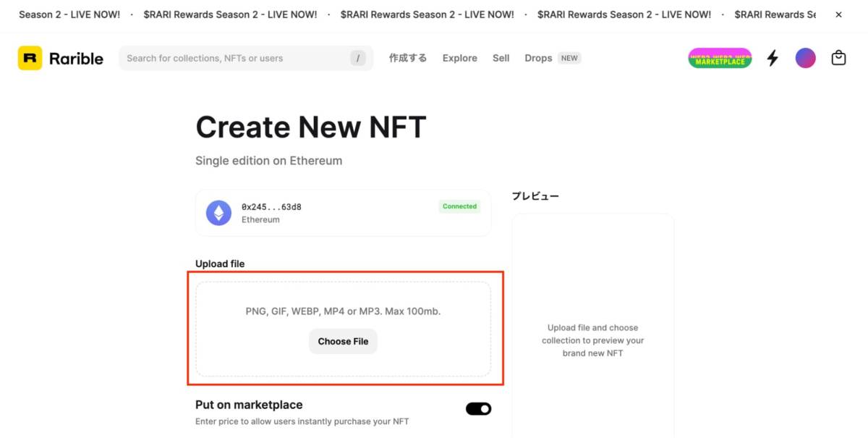Dismiss the rewards banner with the X
Image resolution: width=868 pixels, height=438 pixels.
coord(838,14)
